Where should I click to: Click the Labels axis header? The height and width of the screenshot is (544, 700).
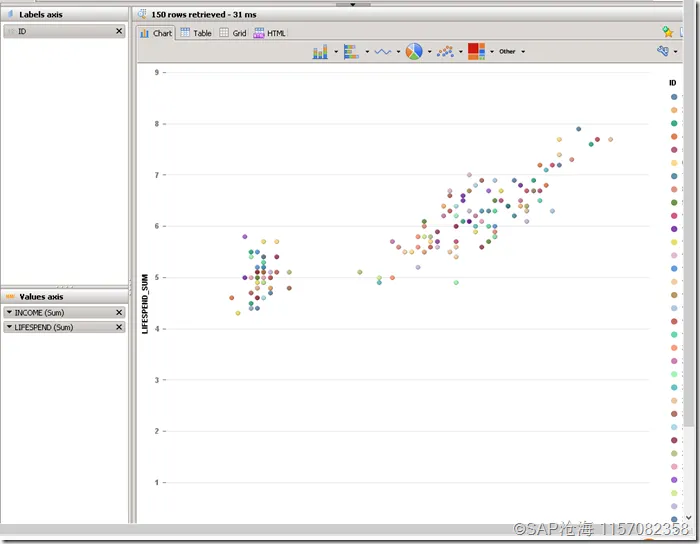[x=65, y=14]
